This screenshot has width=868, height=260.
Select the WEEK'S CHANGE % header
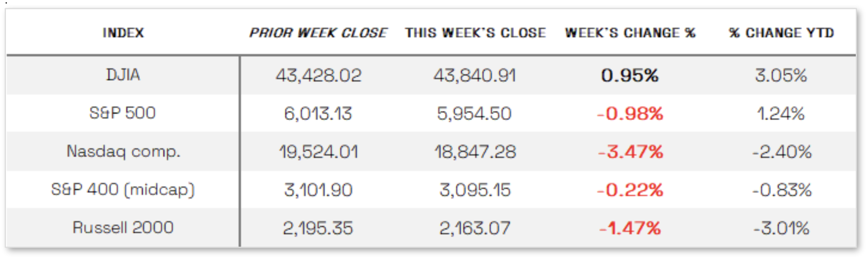[630, 33]
